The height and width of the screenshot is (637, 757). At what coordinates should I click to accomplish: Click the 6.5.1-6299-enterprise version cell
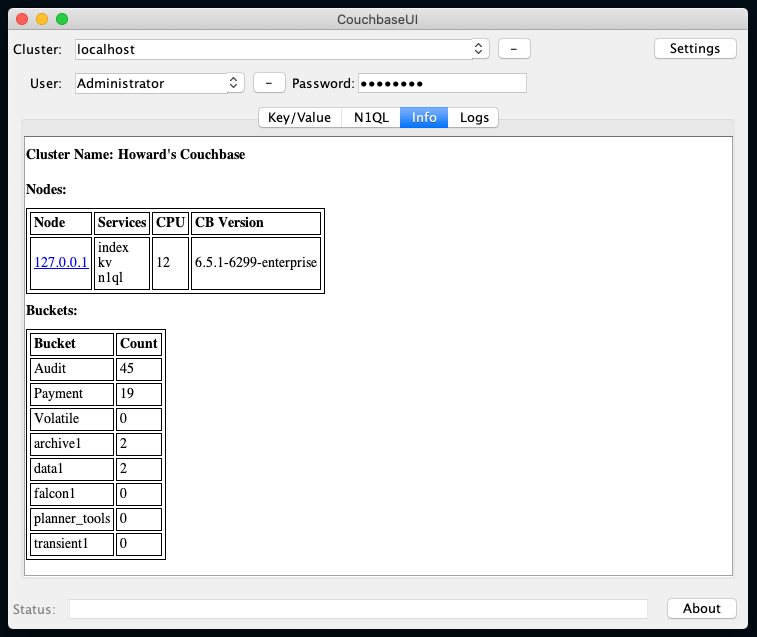pyautogui.click(x=256, y=263)
